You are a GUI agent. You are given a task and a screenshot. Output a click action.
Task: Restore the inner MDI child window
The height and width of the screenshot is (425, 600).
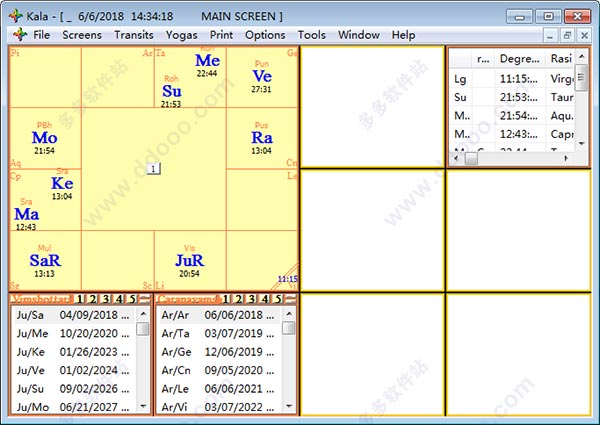click(566, 35)
